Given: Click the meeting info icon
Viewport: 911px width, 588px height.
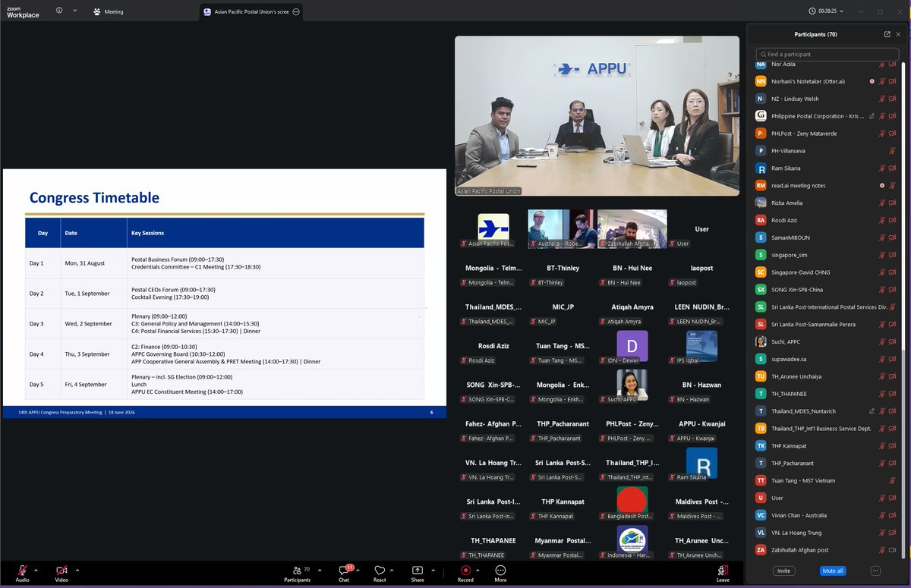Looking at the screenshot, I should point(59,11).
